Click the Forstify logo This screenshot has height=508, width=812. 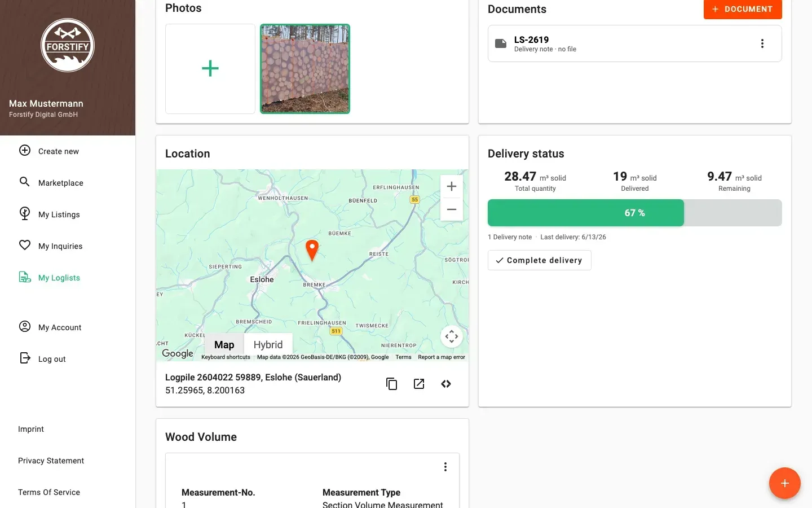point(68,45)
